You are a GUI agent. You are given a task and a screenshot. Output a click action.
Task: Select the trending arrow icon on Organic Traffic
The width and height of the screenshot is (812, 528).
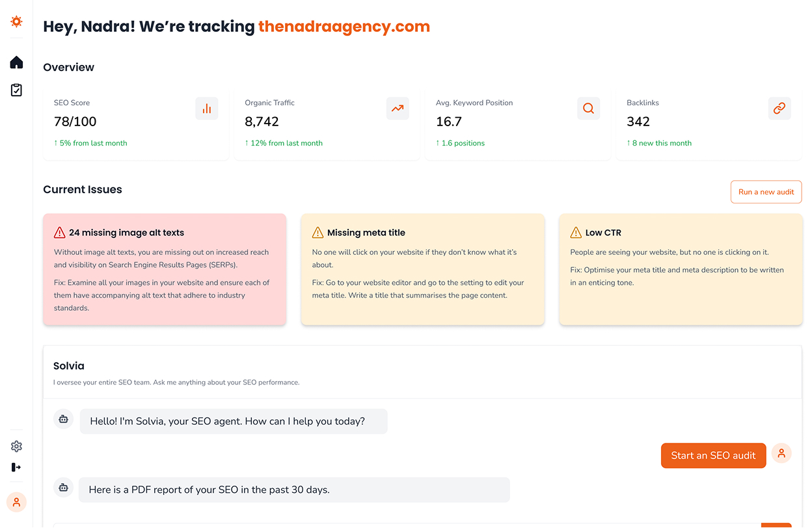398,108
